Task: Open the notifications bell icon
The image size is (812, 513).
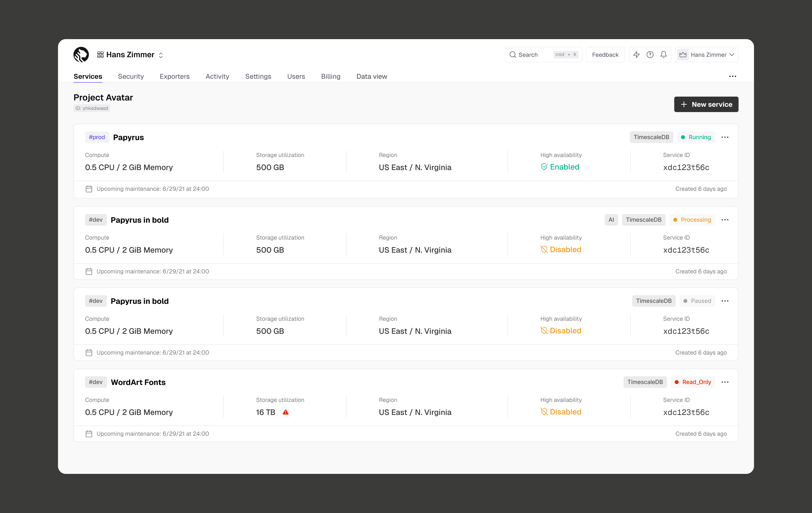Action: 663,55
